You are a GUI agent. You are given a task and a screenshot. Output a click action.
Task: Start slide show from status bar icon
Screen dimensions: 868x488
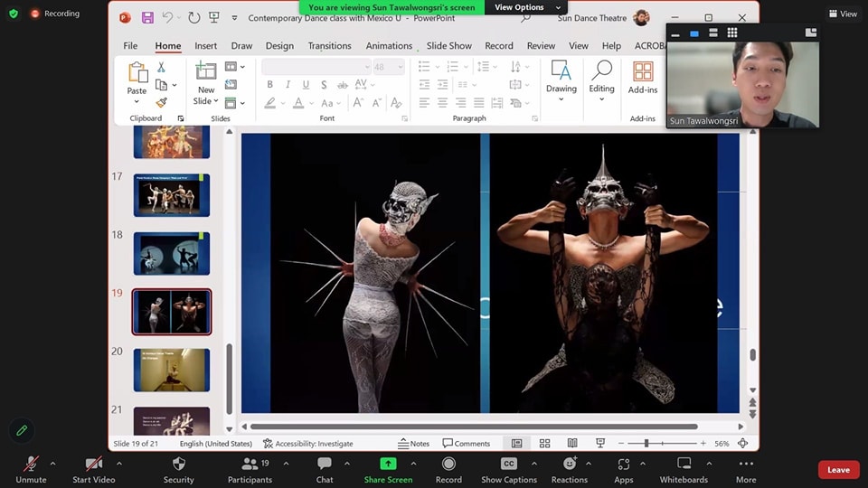click(600, 444)
